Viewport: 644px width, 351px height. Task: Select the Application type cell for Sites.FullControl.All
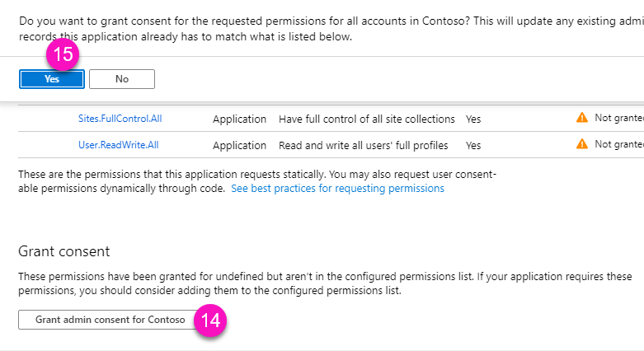click(x=239, y=119)
